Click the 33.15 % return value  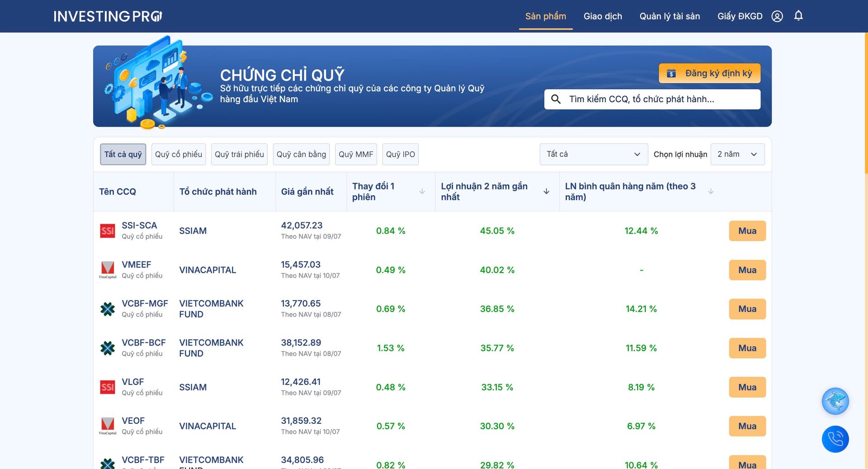pyautogui.click(x=497, y=387)
